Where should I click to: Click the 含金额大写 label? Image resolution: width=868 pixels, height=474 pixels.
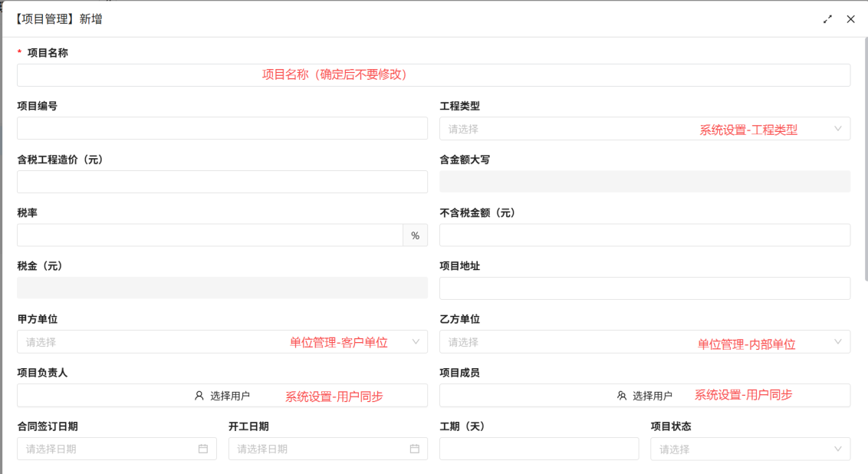tap(465, 160)
